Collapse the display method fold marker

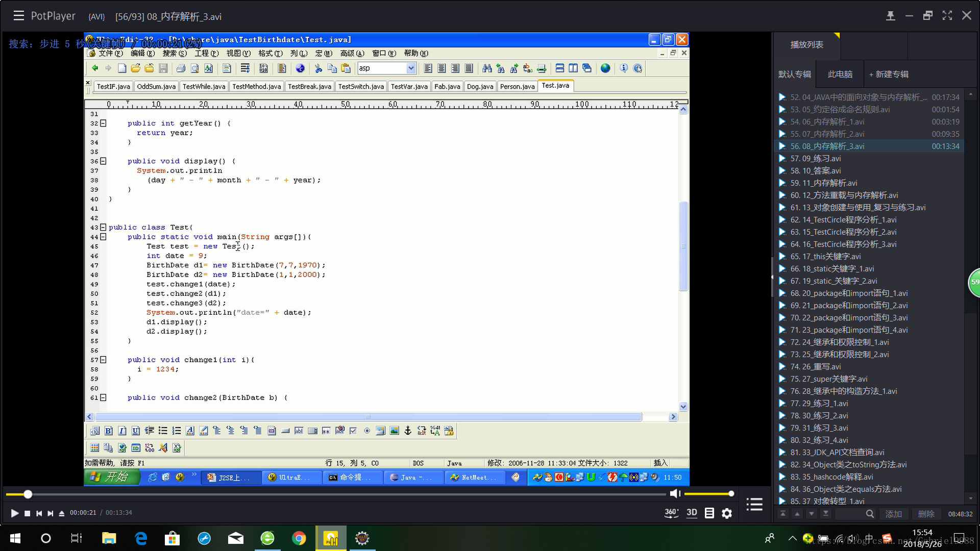tap(103, 161)
